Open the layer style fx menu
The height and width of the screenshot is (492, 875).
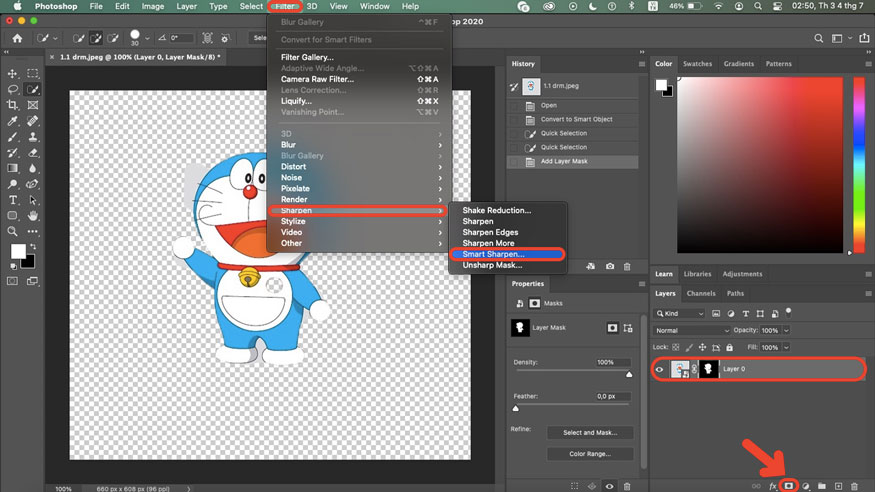pyautogui.click(x=772, y=485)
